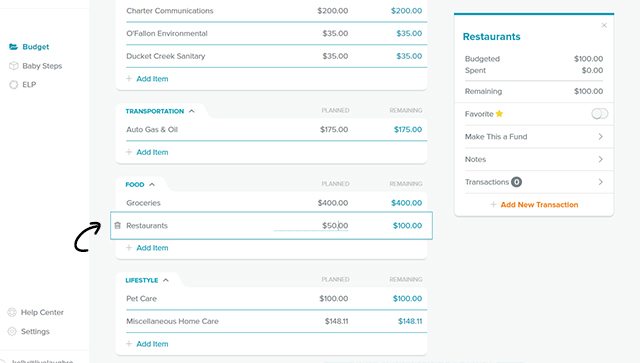Click the Transactions count badge

coord(516,182)
